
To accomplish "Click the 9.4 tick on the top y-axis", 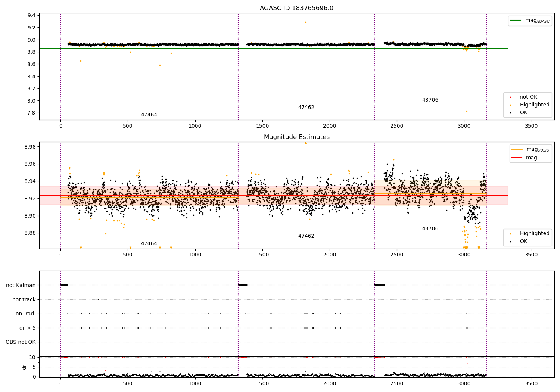I will [32, 16].
